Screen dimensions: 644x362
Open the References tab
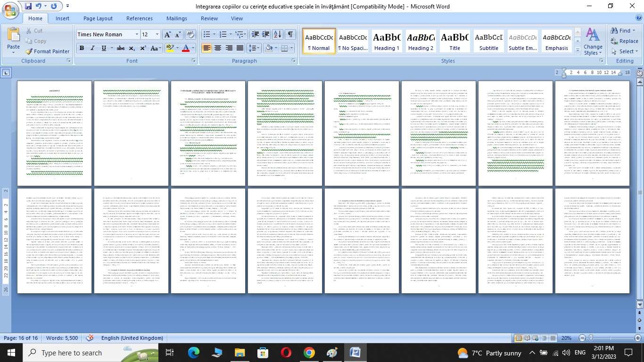pyautogui.click(x=140, y=18)
